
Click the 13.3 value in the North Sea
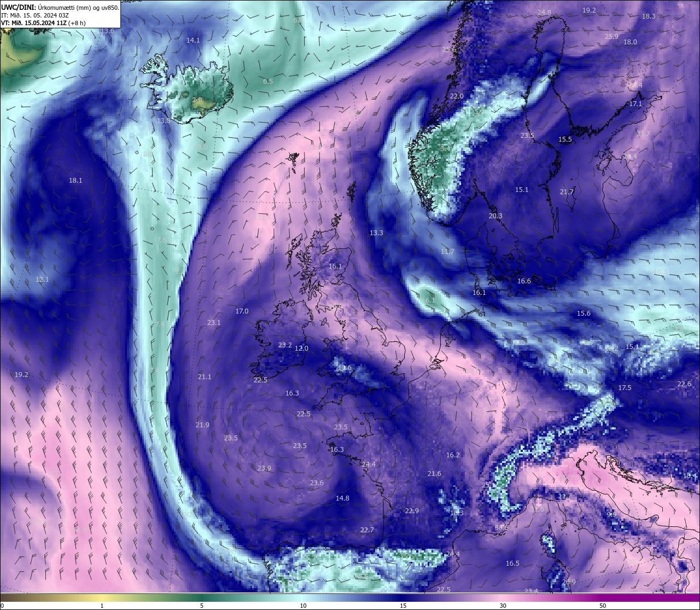pos(376,233)
